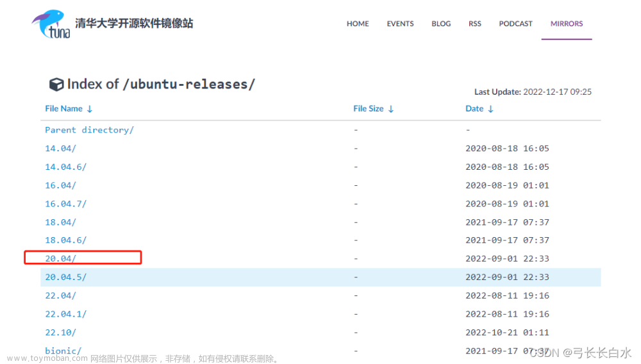Open the 14.04.6/ directory
Image resolution: width=641 pixels, height=364 pixels.
(x=66, y=167)
